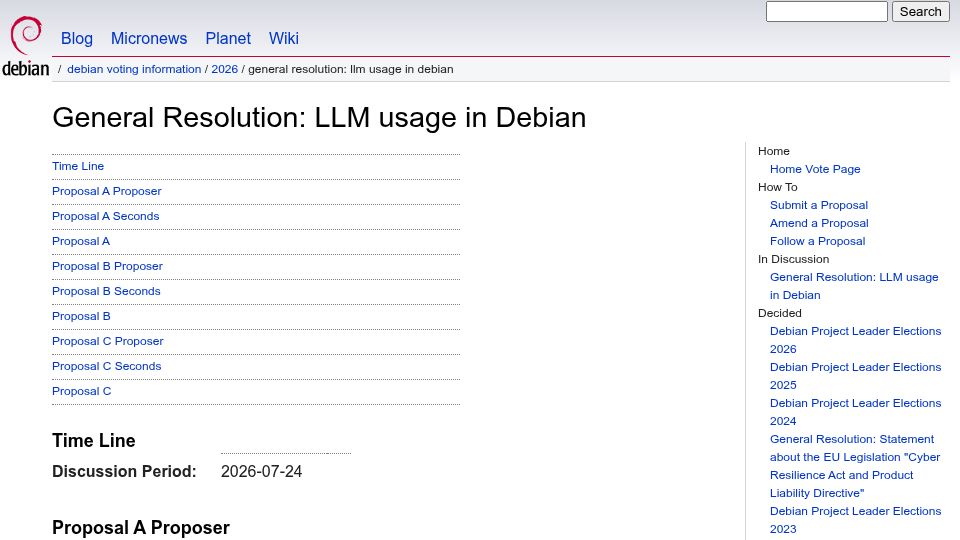This screenshot has height=540, width=960.
Task: Jump to Proposal A Proposer
Action: [x=107, y=191]
